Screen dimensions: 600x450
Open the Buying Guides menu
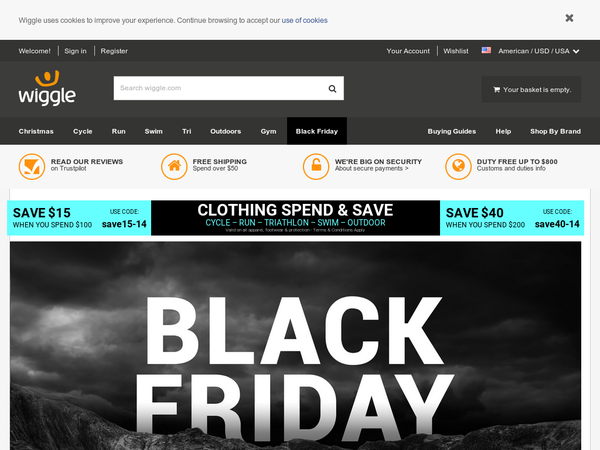(452, 131)
